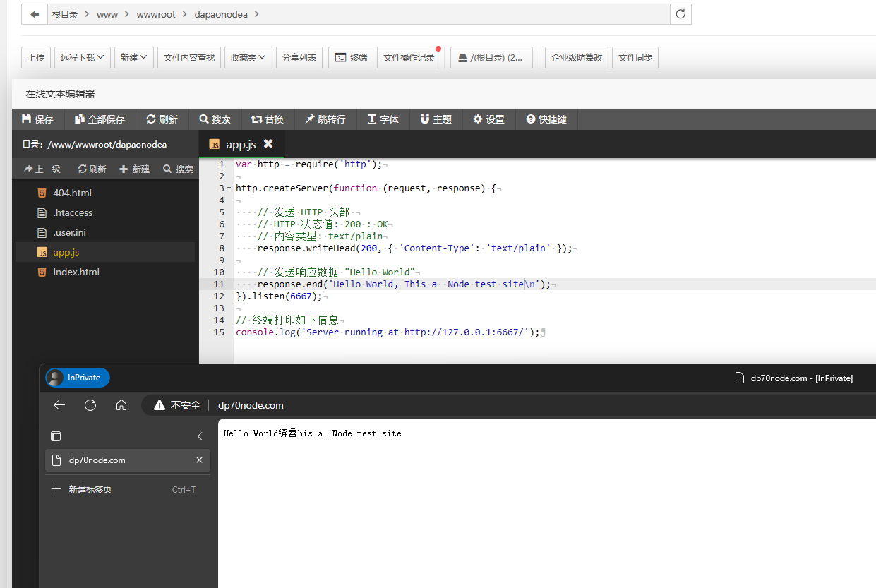The height and width of the screenshot is (588, 876).
Task: Open 搜索 in the editor top menu
Action: pos(215,119)
